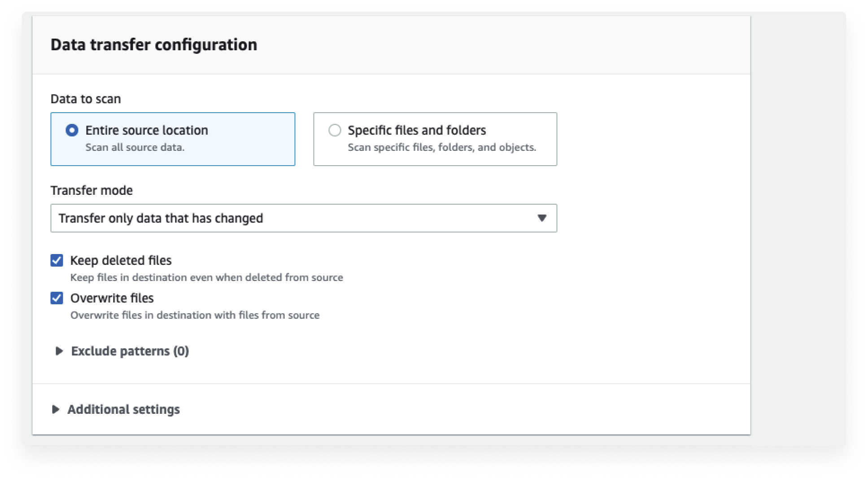Click the 'Data transfer configuration' heading

[154, 44]
